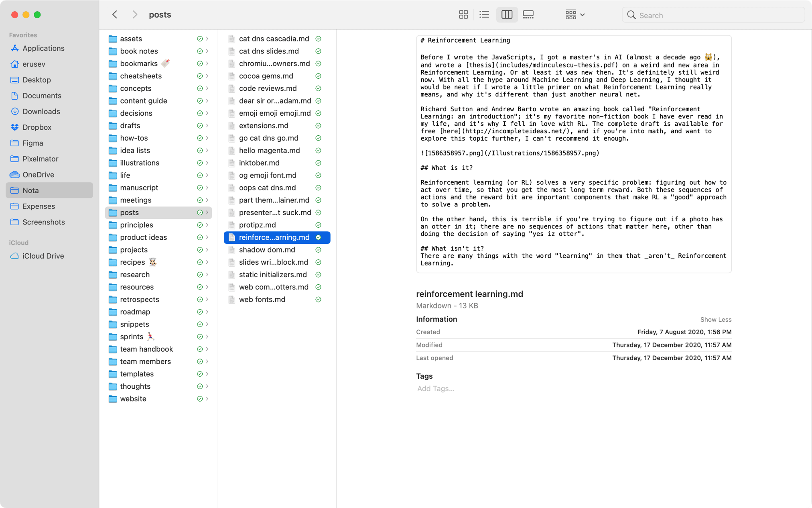The height and width of the screenshot is (508, 812).
Task: Select the list view icon
Action: (484, 14)
